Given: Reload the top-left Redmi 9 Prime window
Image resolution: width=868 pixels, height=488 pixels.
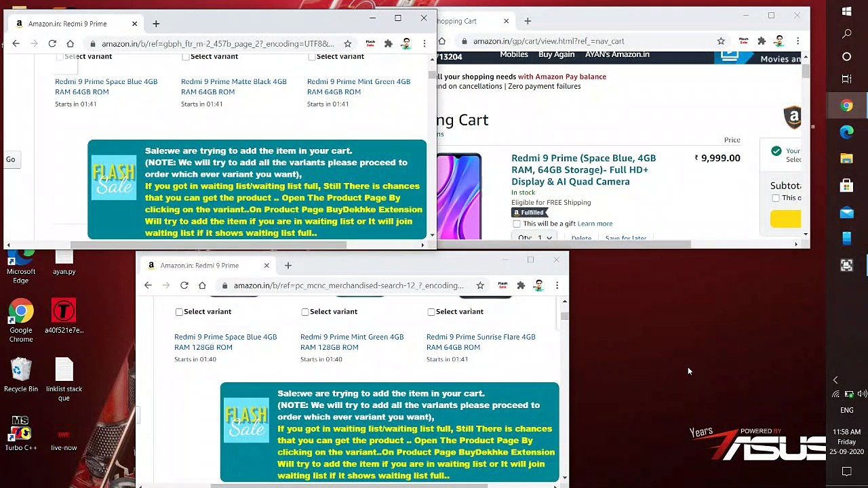Looking at the screenshot, I should [x=52, y=43].
